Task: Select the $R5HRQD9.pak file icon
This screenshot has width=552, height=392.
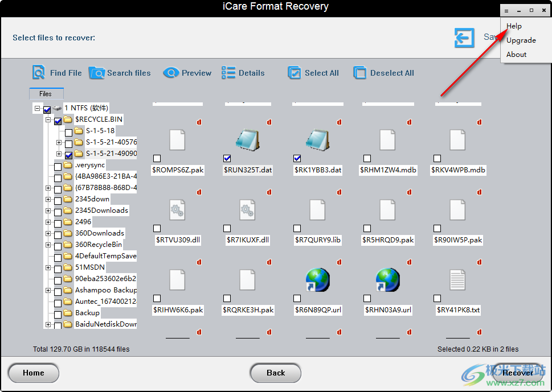Action: (387, 210)
